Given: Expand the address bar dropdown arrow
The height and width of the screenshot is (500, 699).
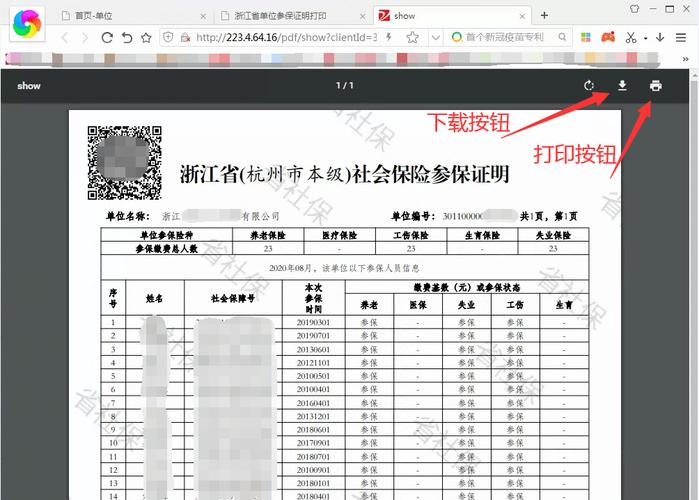Looking at the screenshot, I should 436,38.
